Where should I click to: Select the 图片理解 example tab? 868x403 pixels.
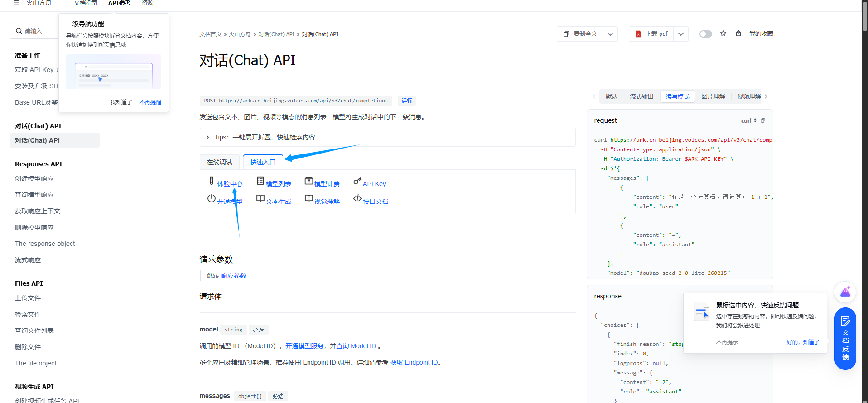713,96
